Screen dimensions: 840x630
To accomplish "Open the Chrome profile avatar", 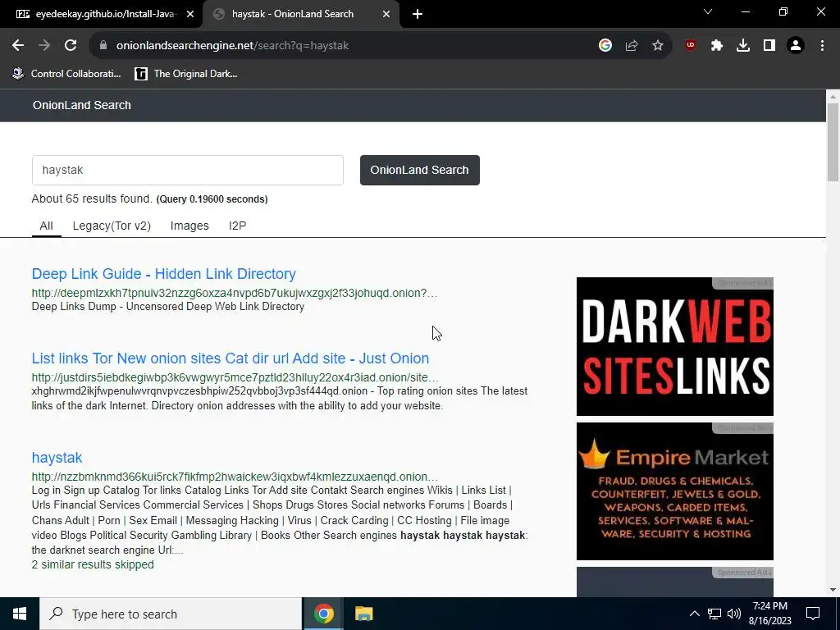I will pyautogui.click(x=796, y=46).
